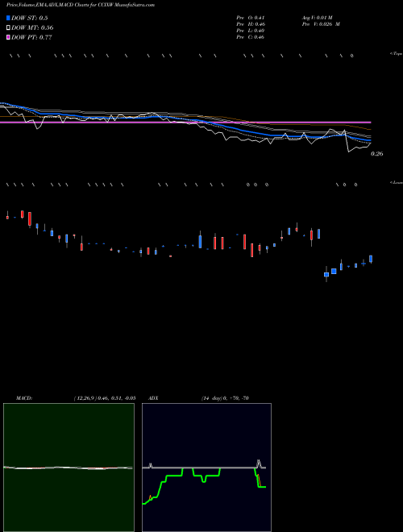Image resolution: width=403 pixels, height=532 pixels.
Task: Click the upper-right 'Tops' marker label
Action: [397, 54]
